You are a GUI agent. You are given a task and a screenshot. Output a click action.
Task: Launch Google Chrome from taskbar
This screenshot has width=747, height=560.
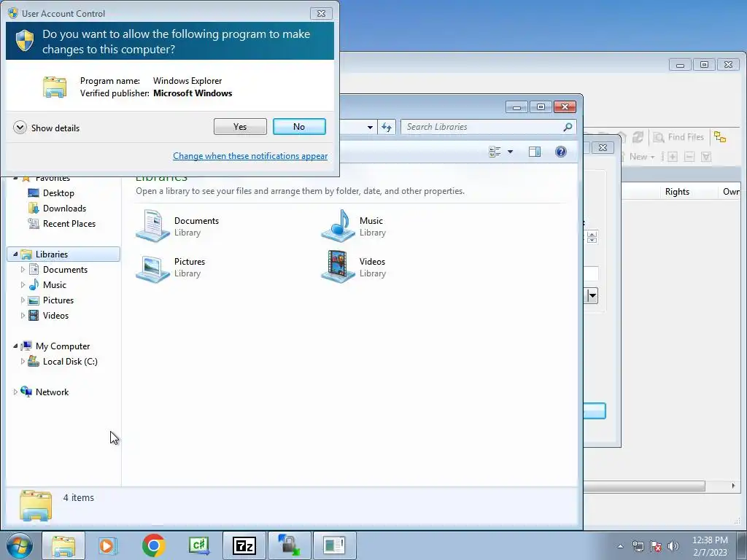153,545
